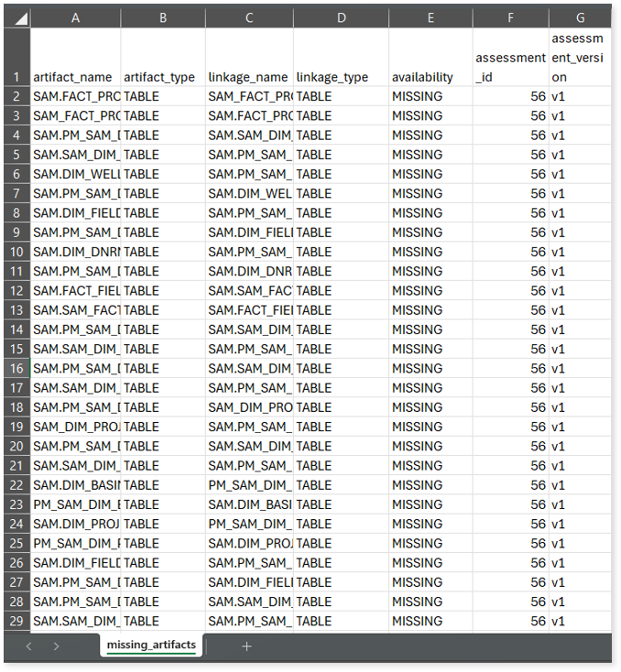This screenshot has width=621, height=672.
Task: Click the assessment_id header cell
Action: pos(510,67)
